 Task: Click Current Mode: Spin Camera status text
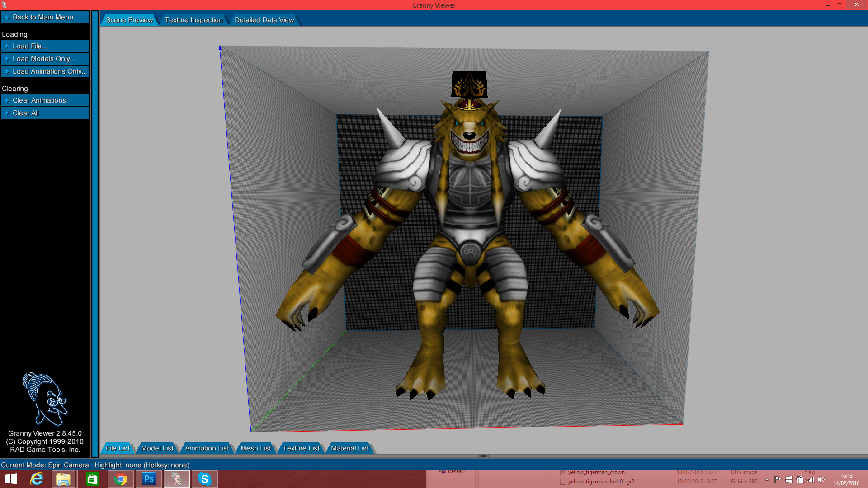[45, 465]
